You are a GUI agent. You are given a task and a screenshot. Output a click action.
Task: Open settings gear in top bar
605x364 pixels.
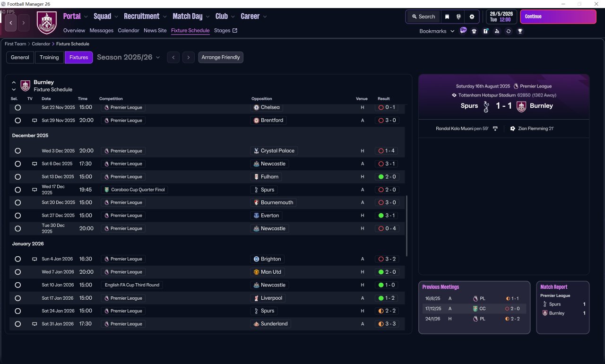472,17
